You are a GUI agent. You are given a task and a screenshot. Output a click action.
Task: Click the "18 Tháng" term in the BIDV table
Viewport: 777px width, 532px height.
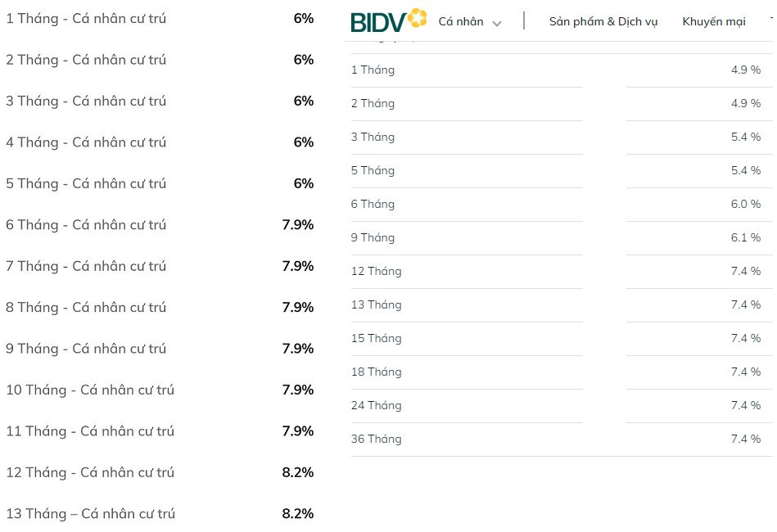(376, 372)
